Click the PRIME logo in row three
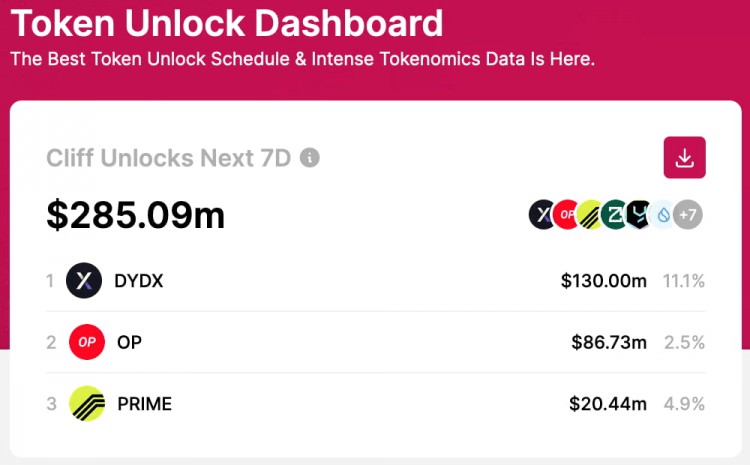The width and height of the screenshot is (750, 465). [x=87, y=403]
